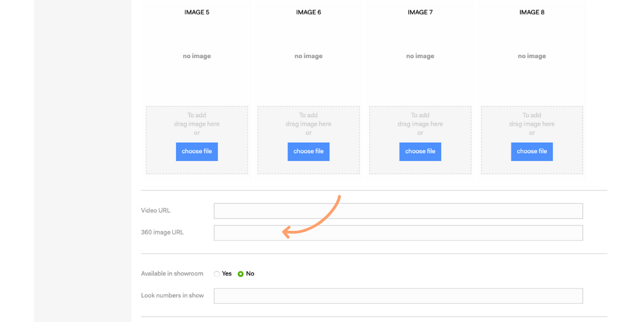Screen dimensions: 644x322
Task: Click the IMAGE 8 heading text
Action: point(532,12)
